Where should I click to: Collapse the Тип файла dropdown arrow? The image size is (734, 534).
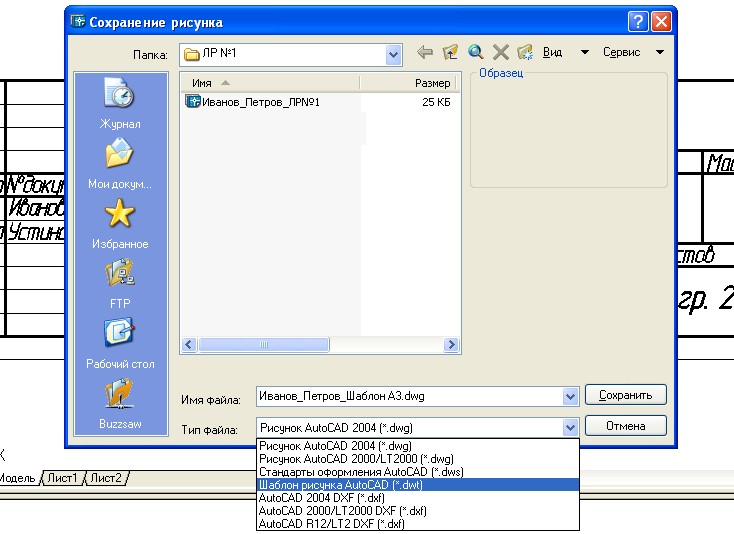click(x=570, y=427)
